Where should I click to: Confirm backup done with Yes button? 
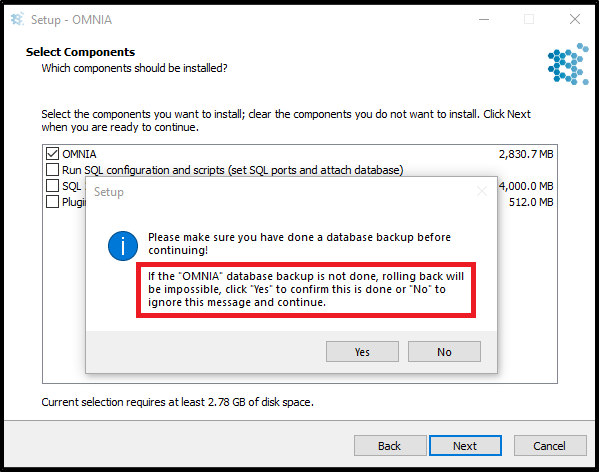[x=362, y=352]
